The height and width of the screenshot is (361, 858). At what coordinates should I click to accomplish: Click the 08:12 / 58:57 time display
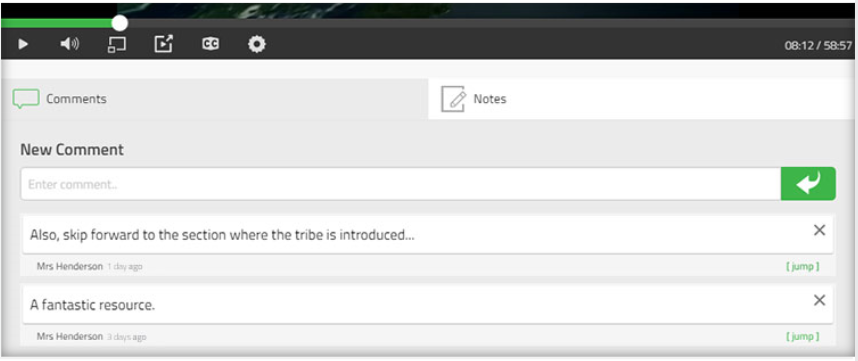point(818,46)
